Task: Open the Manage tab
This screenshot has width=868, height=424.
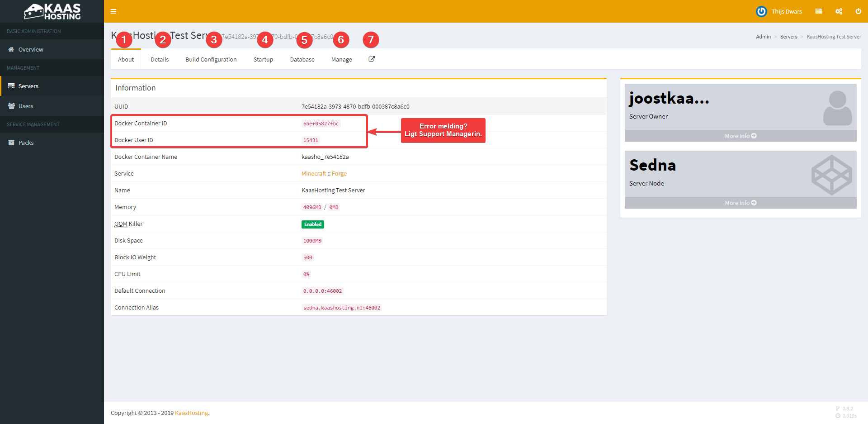Action: click(x=341, y=60)
